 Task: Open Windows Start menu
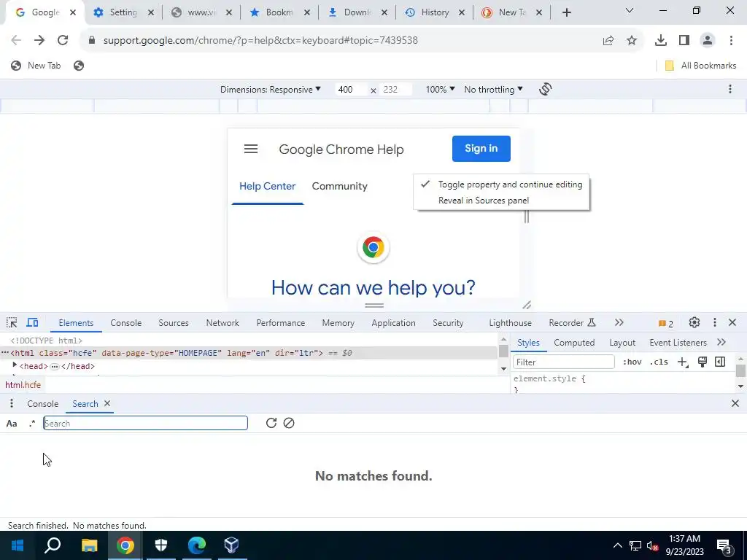pyautogui.click(x=18, y=545)
